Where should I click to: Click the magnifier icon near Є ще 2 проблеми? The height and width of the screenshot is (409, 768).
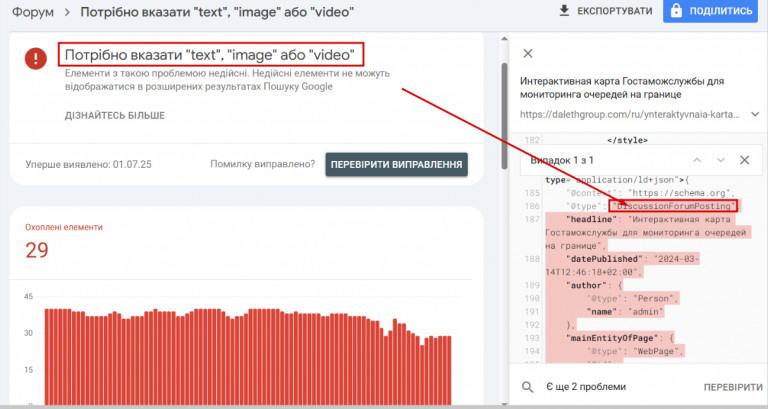pos(528,387)
